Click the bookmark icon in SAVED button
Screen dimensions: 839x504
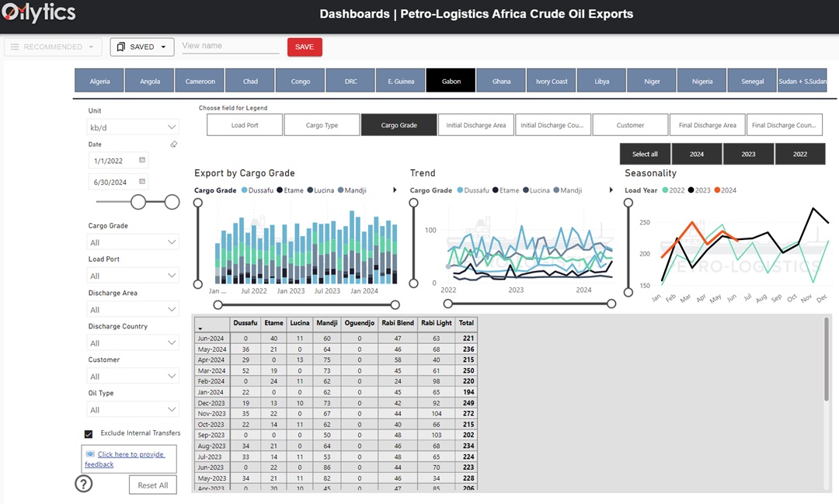pos(121,47)
